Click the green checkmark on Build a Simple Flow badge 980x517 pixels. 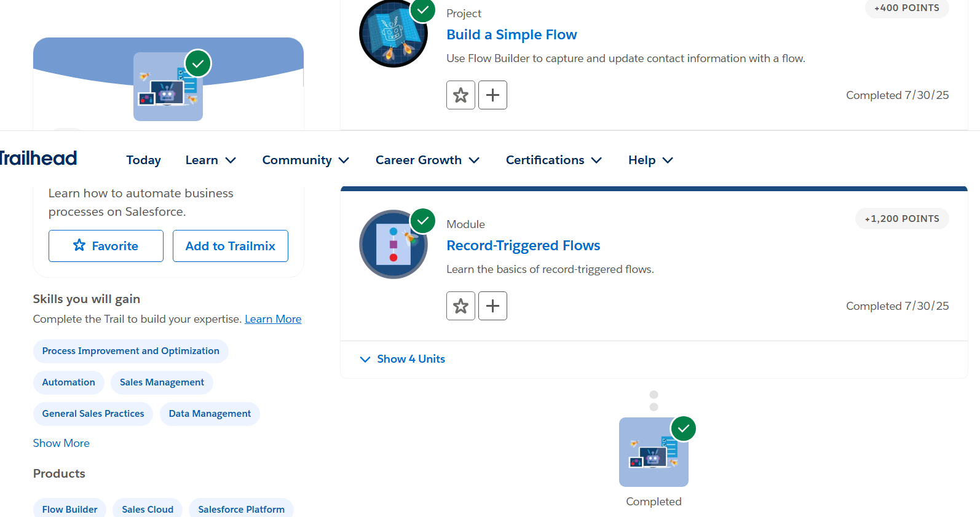(x=422, y=10)
